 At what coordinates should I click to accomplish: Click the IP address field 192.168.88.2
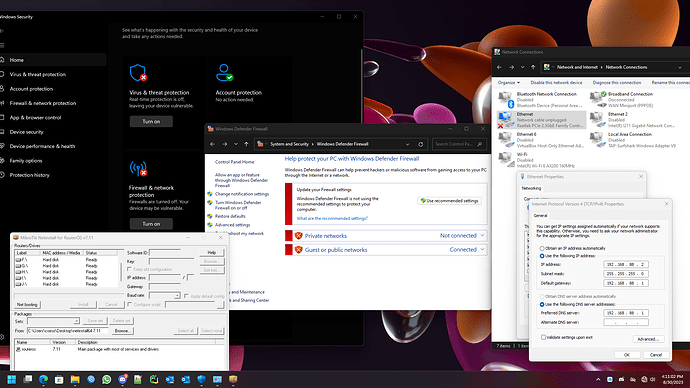point(625,265)
